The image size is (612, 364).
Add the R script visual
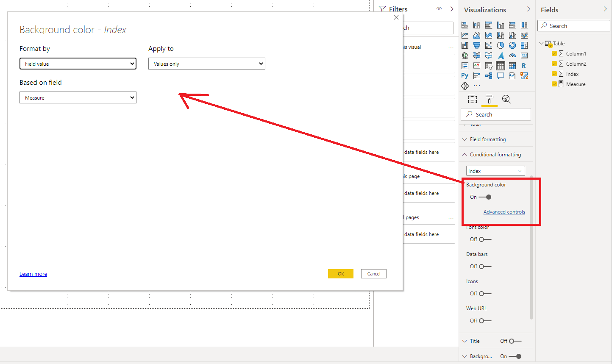pyautogui.click(x=524, y=66)
